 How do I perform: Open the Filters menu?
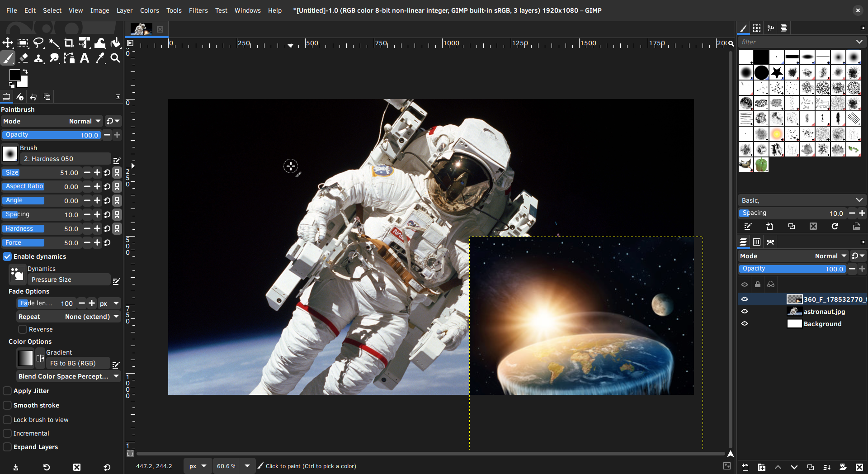198,10
